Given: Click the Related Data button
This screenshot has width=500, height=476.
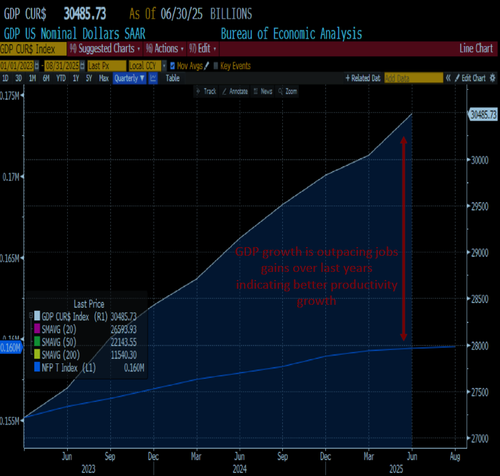Looking at the screenshot, I should pyautogui.click(x=363, y=78).
